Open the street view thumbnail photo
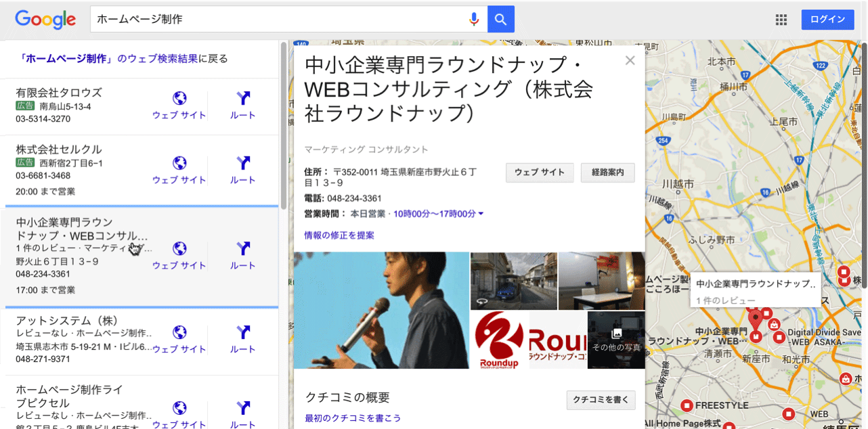868x429 pixels. coord(514,281)
